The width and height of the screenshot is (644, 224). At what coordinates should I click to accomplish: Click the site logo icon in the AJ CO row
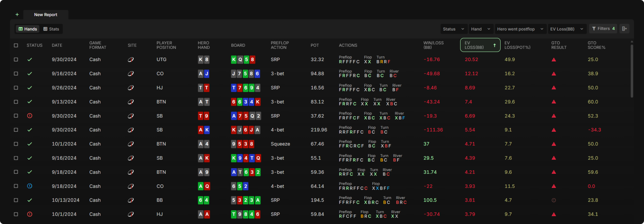[x=131, y=74]
